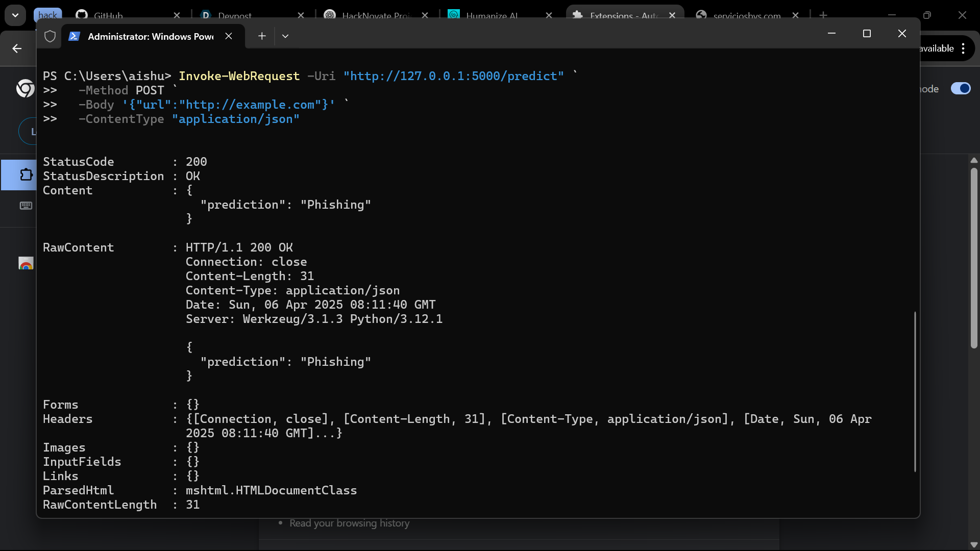Open Keyboard shortcuts icon in sidebar
The image size is (980, 551).
26,206
